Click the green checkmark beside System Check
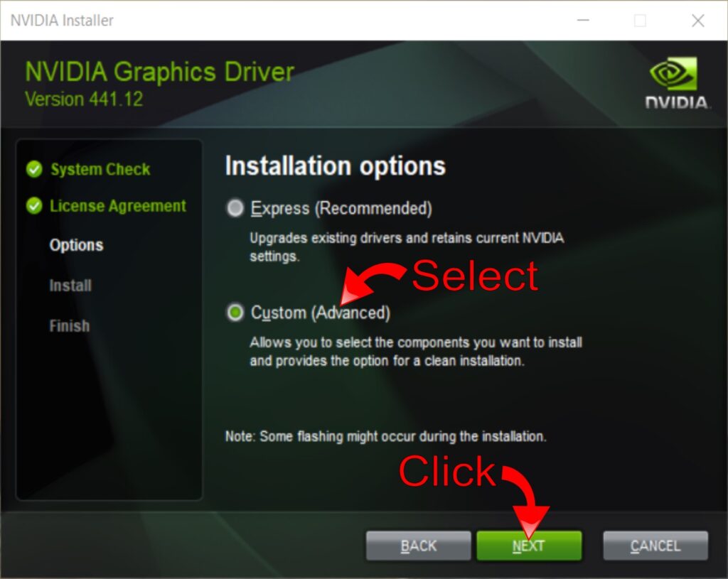Viewport: 728px width, 579px height. (33, 170)
